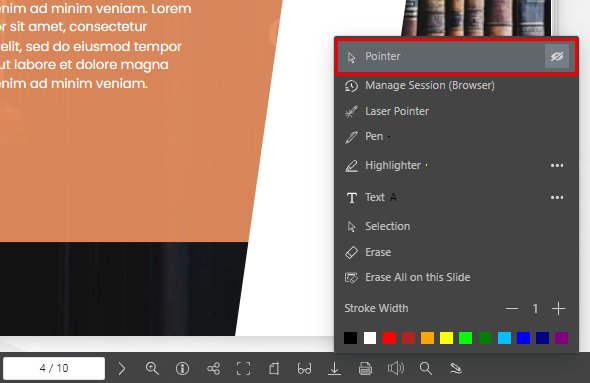Screen dimensions: 590x383
Task: Pick the navy color swatch
Action: click(x=543, y=338)
